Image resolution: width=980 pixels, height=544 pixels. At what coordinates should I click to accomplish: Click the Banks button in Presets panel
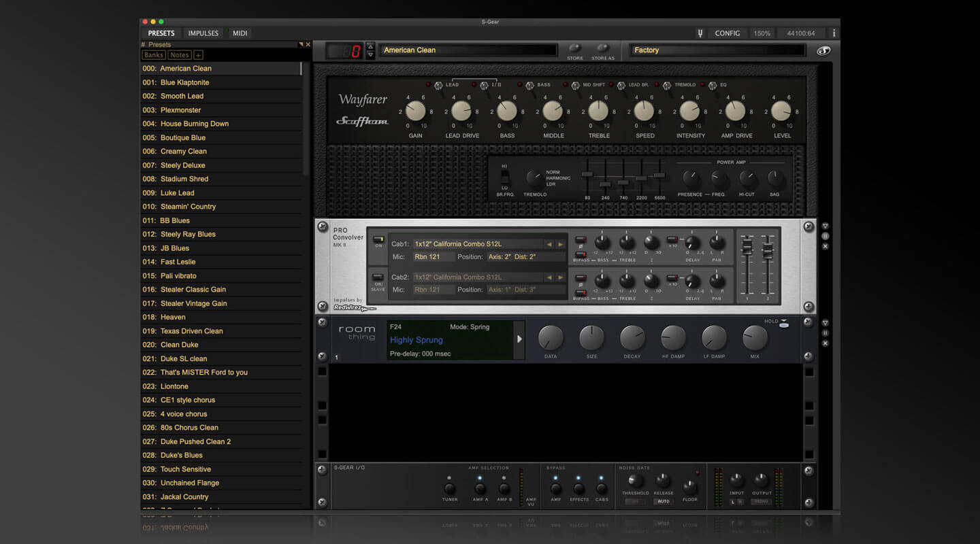click(x=153, y=55)
